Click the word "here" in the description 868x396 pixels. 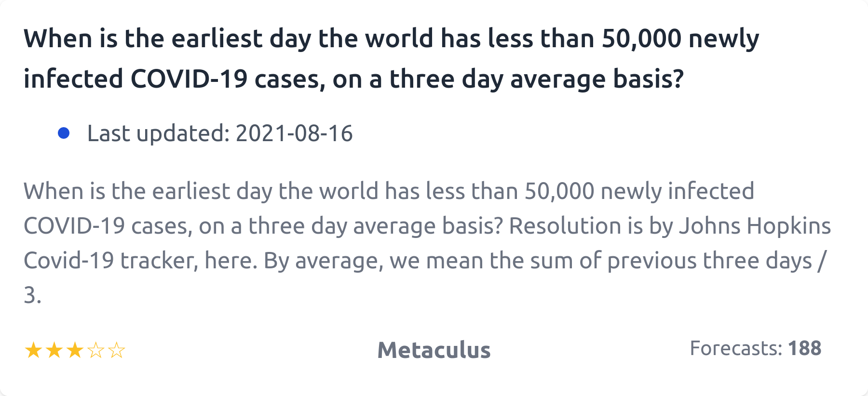230,261
